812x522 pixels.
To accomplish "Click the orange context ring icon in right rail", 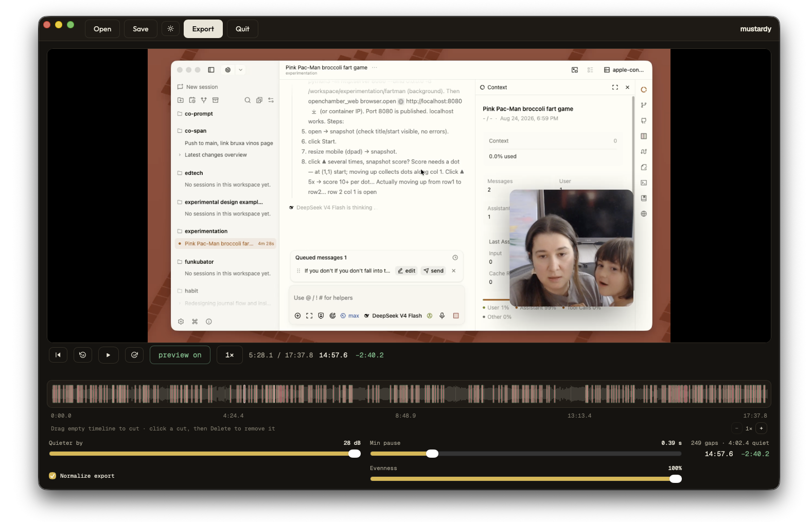I will (x=644, y=89).
